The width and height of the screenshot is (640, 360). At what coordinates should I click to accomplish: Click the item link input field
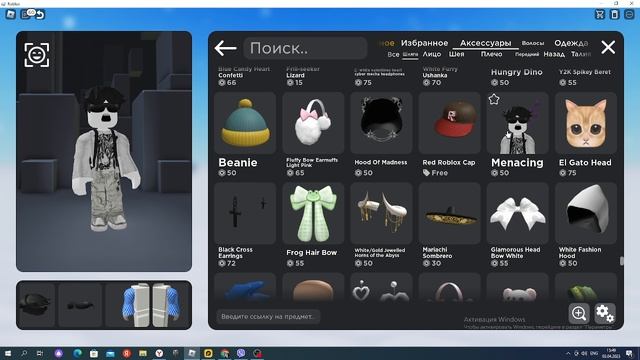(268, 316)
